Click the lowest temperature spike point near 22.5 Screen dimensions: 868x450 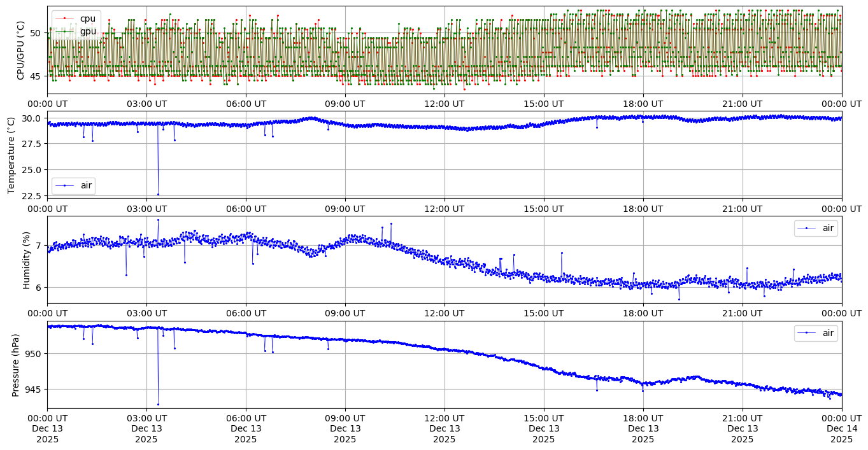(158, 194)
